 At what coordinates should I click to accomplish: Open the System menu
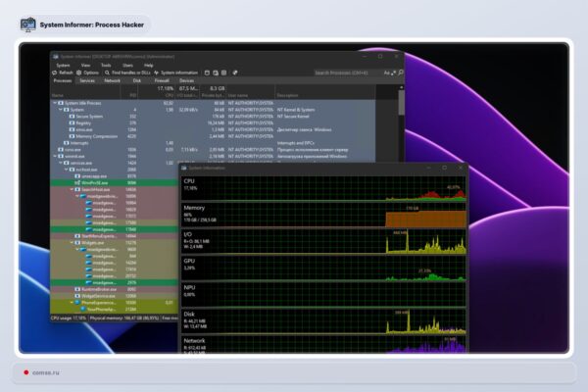pos(63,66)
